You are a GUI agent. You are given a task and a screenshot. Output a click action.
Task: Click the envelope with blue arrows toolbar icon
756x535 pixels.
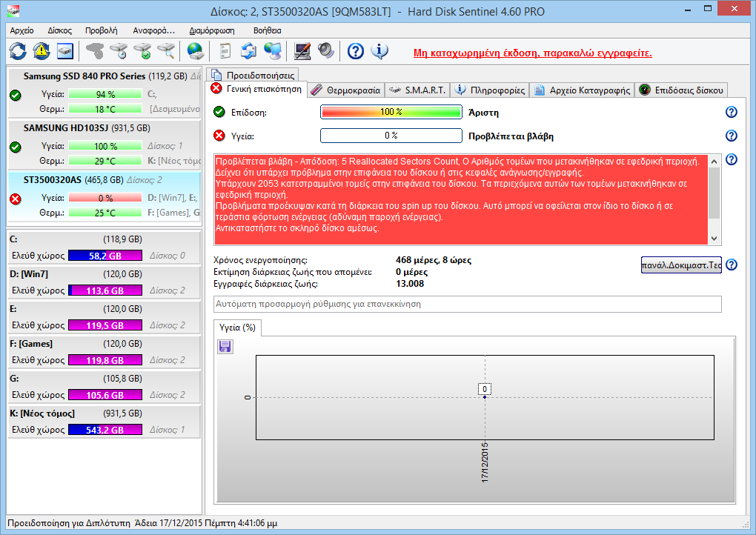tap(249, 50)
